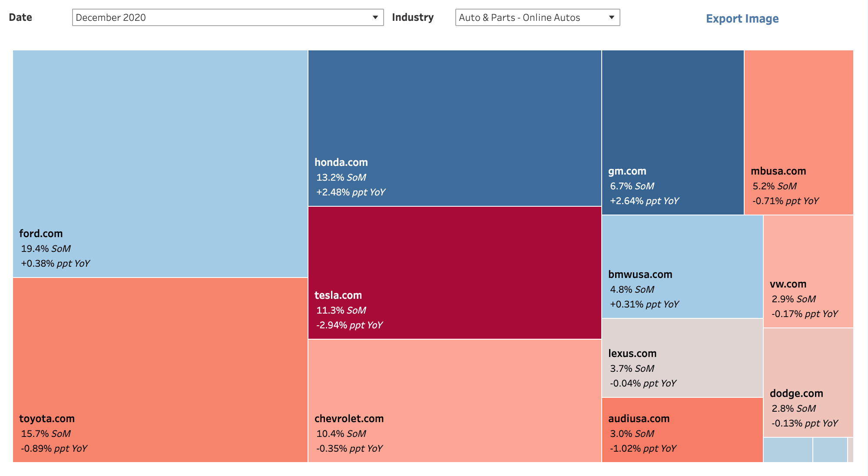The image size is (868, 476).
Task: Click the "19.4% SoM" value under ford.com
Action: click(x=46, y=248)
